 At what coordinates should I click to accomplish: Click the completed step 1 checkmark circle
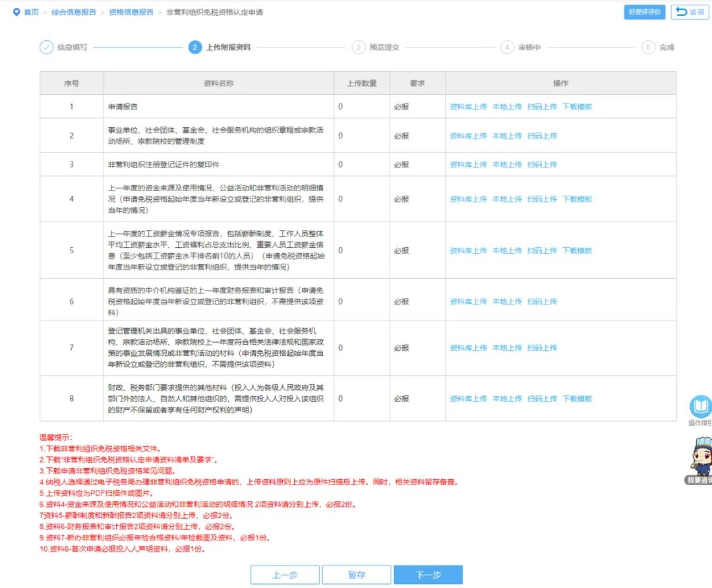point(46,47)
